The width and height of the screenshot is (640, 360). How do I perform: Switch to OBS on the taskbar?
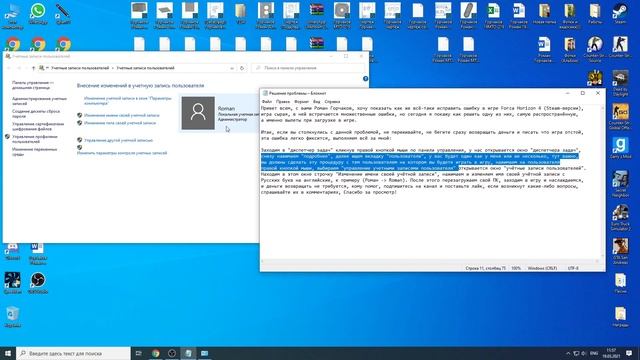(x=172, y=353)
